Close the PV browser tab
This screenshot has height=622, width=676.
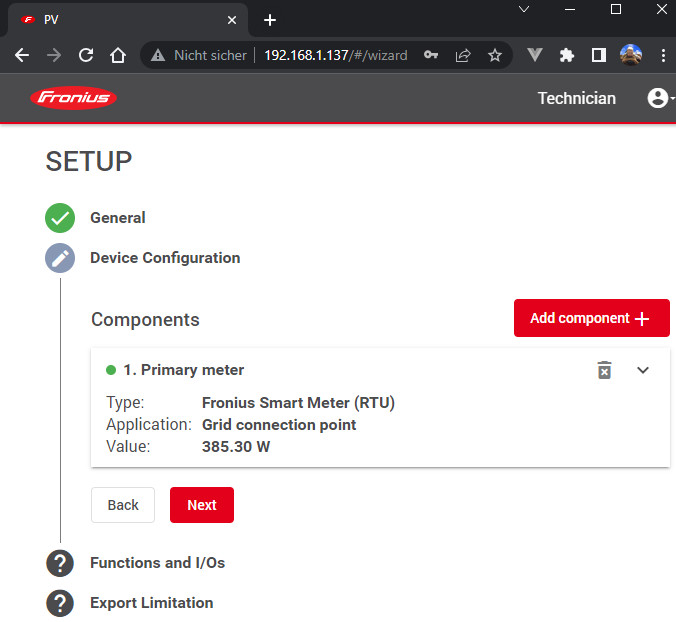coord(232,20)
